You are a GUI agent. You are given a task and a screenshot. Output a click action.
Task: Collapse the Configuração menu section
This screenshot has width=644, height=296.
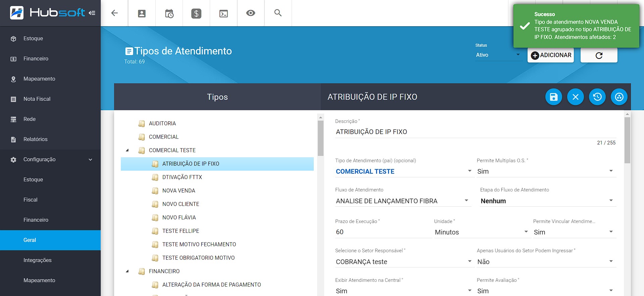pyautogui.click(x=50, y=160)
